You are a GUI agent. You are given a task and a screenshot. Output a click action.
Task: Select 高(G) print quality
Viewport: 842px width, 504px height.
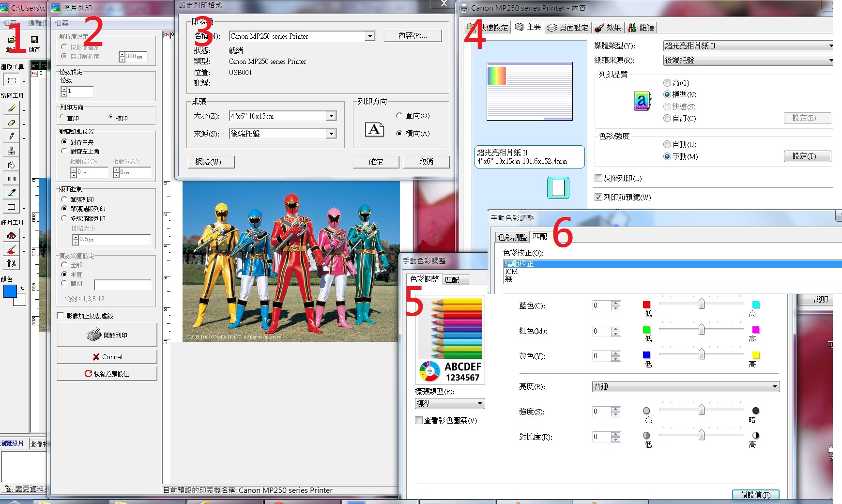pyautogui.click(x=667, y=83)
